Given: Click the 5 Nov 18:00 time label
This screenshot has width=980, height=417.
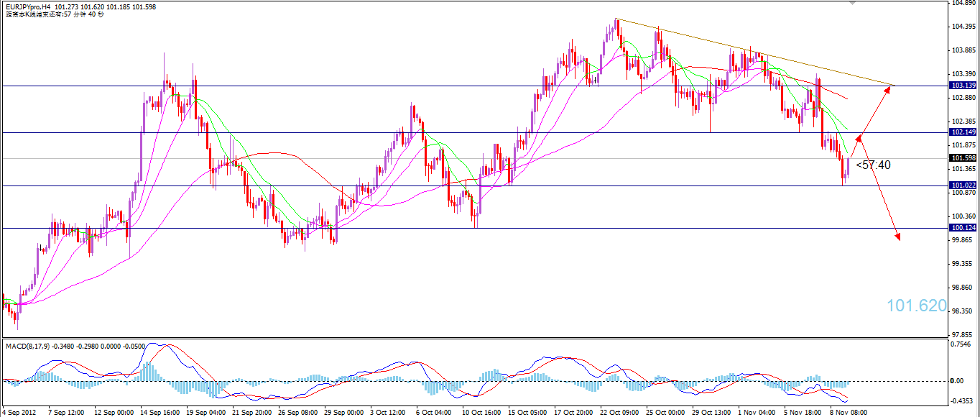Looking at the screenshot, I should [x=803, y=413].
